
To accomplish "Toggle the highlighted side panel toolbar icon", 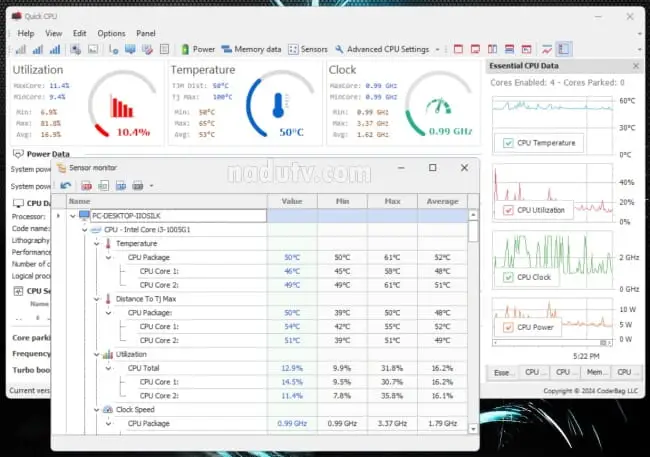I will pyautogui.click(x=564, y=49).
